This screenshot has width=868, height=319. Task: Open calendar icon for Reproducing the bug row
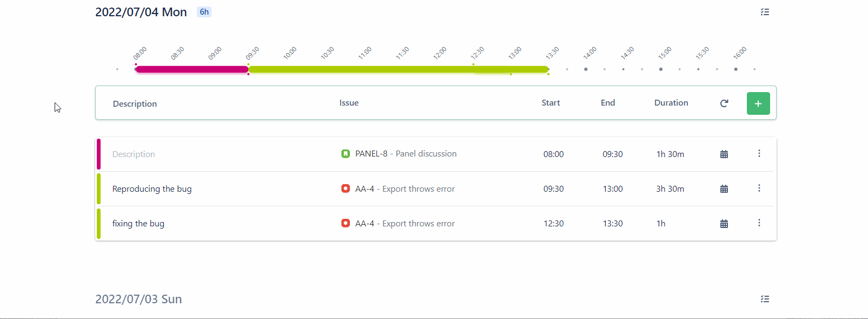pos(724,189)
